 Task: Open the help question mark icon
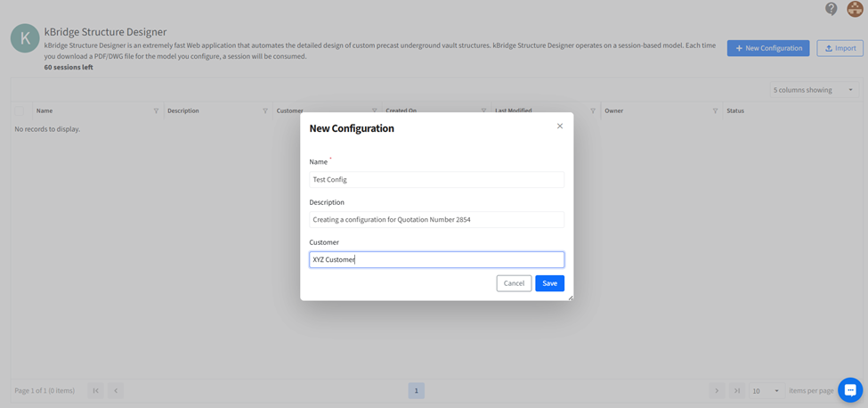click(831, 9)
